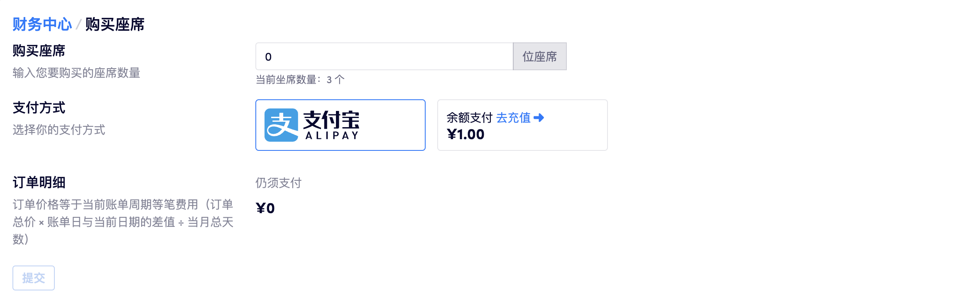This screenshot has height=300, width=980.
Task: Click the ¥1.00 balance amount
Action: point(465,135)
